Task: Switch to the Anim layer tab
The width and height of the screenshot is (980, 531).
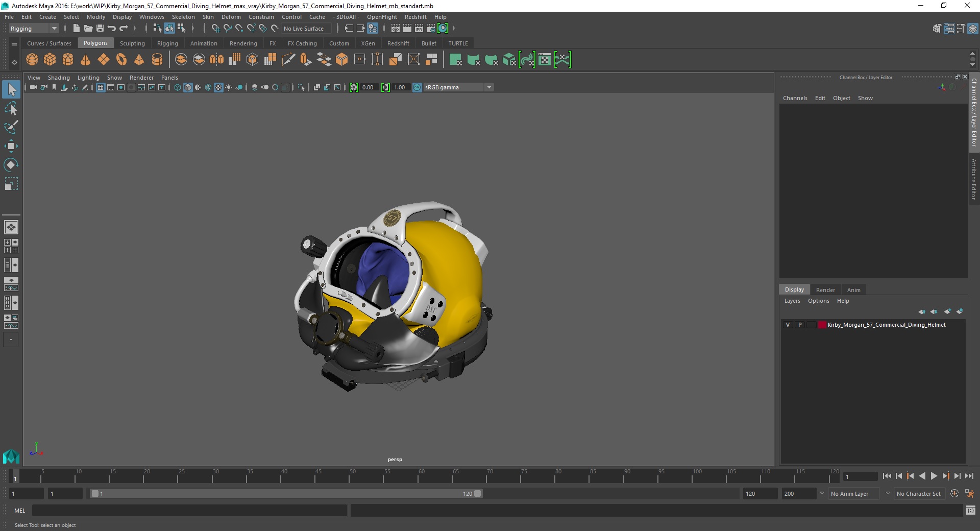Action: pos(853,289)
